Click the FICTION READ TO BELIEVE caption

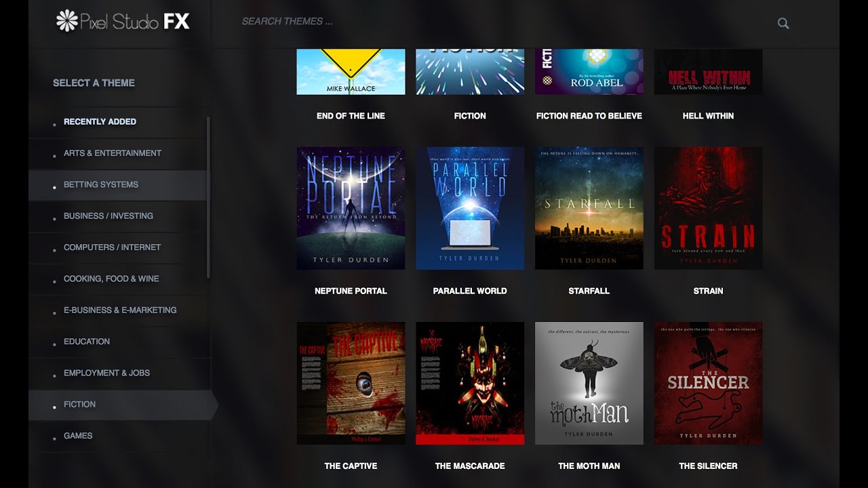point(589,116)
